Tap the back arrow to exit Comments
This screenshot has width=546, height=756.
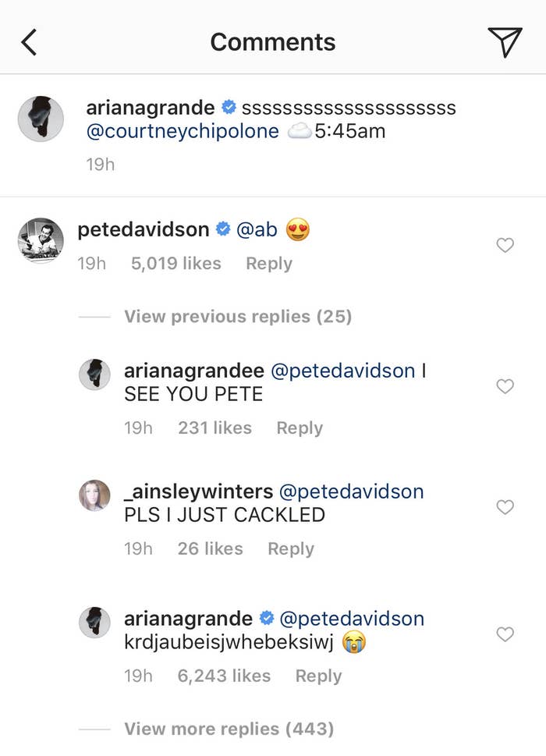click(29, 41)
